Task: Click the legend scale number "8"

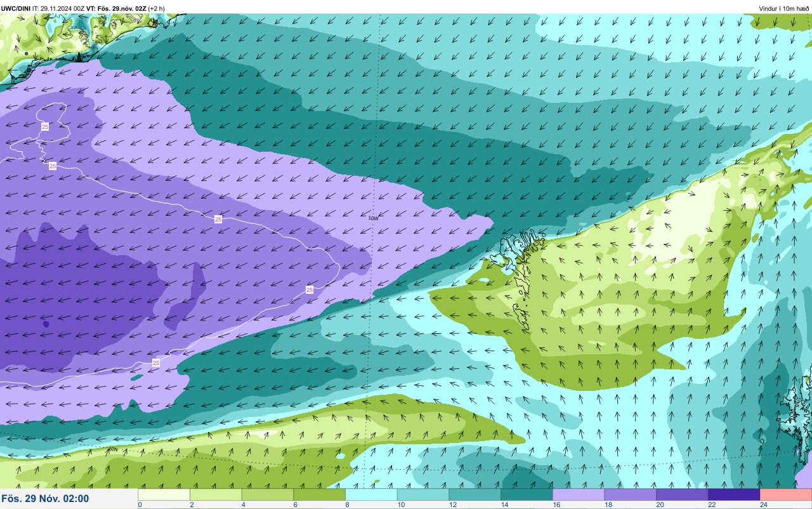Action: [x=347, y=505]
